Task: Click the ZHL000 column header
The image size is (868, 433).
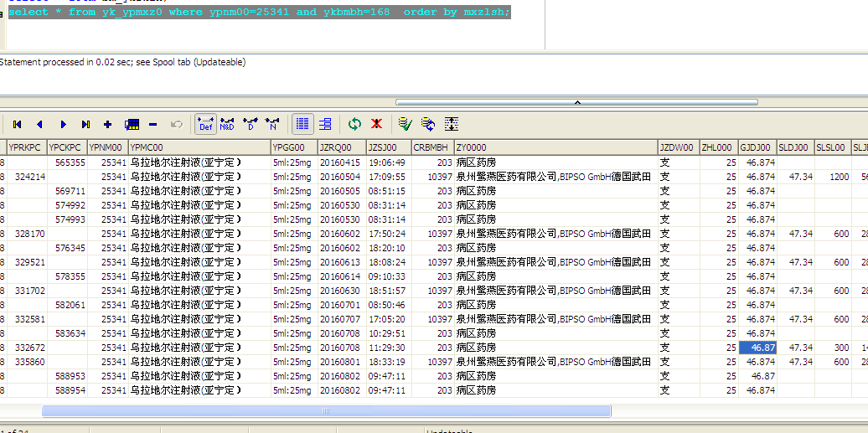Action: point(719,148)
